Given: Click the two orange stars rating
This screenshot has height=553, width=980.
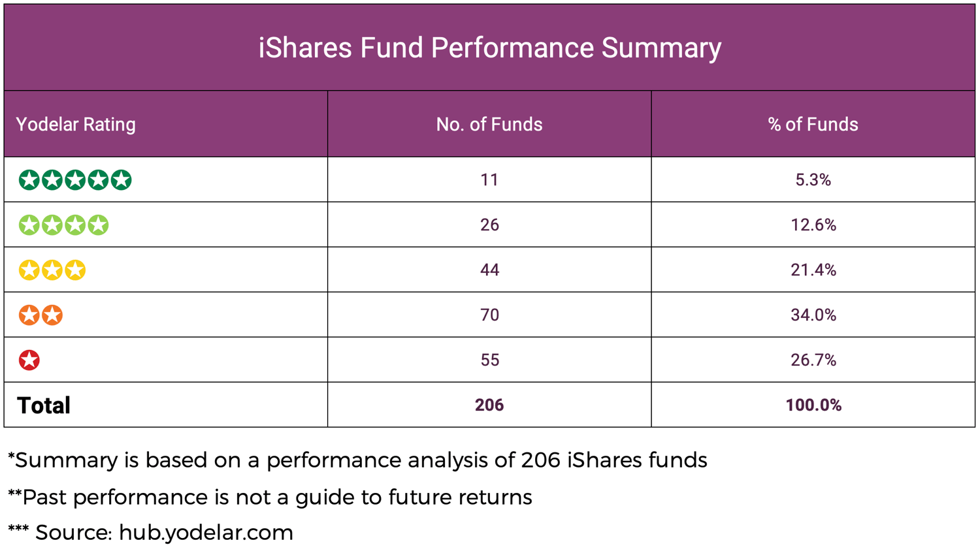Looking at the screenshot, I should pos(41,315).
